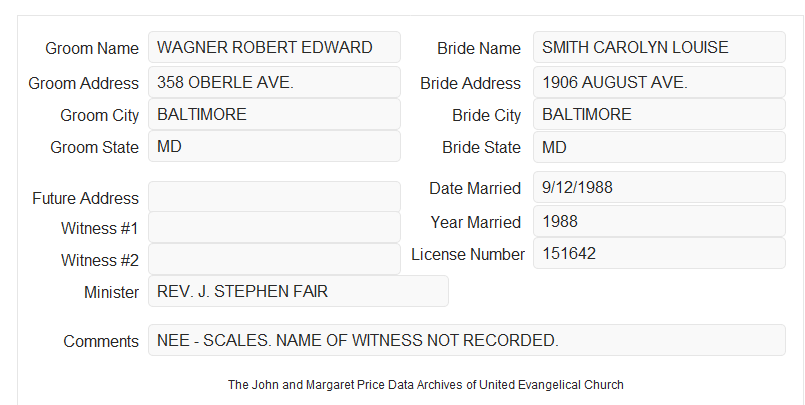Click the Date Married label
Image resolution: width=805 pixels, height=405 pixels.
(475, 188)
